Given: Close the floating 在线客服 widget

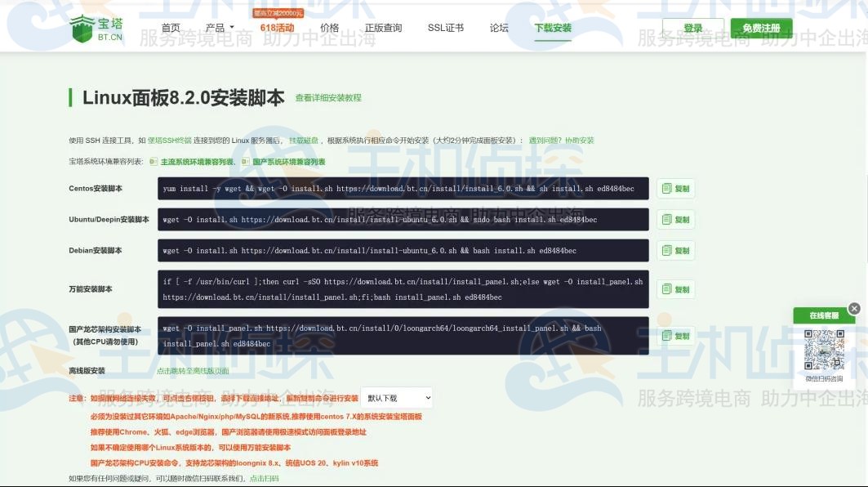Looking at the screenshot, I should click(854, 308).
